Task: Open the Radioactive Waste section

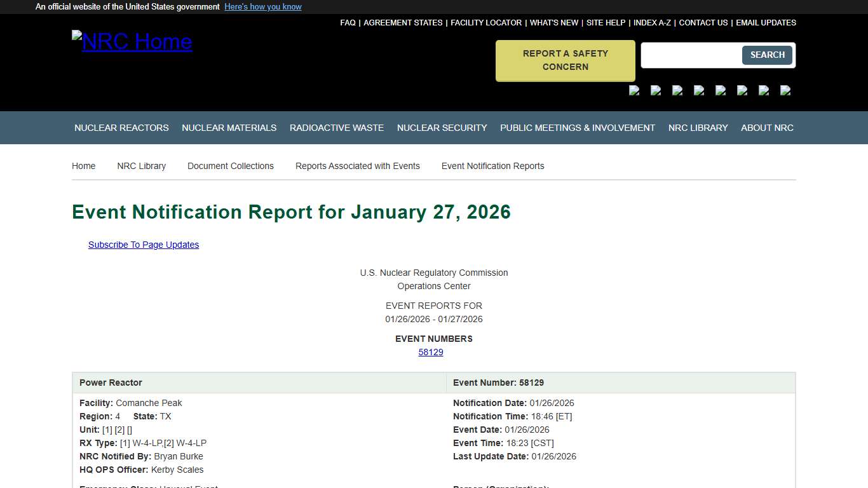Action: 337,128
